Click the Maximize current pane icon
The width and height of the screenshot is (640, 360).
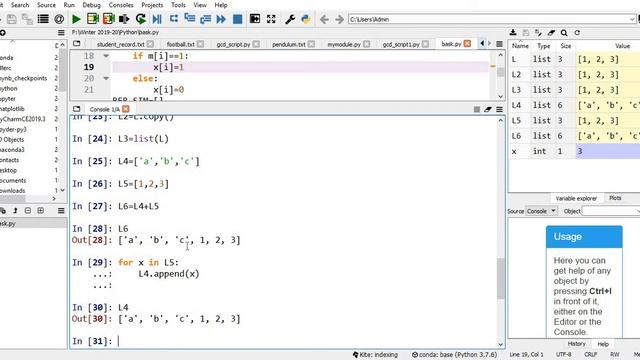point(255,19)
